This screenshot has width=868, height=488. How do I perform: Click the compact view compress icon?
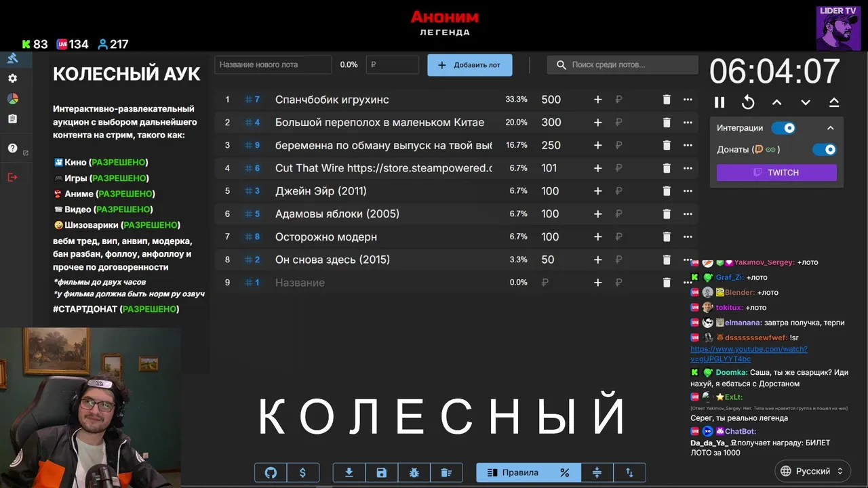click(597, 472)
